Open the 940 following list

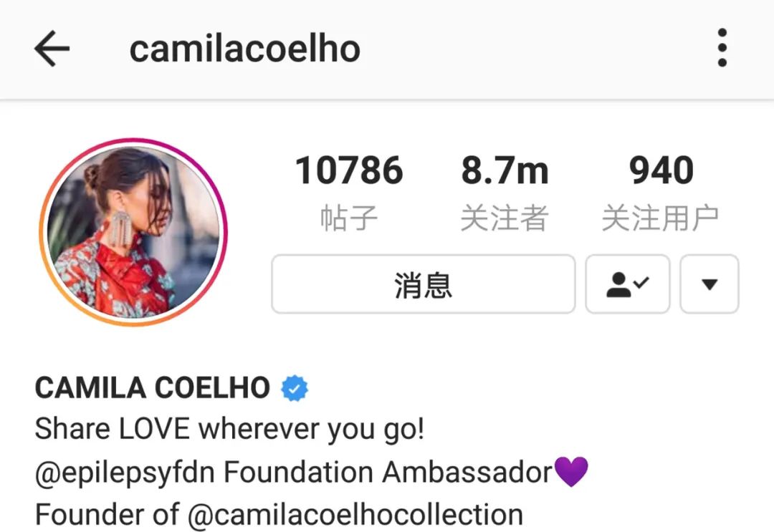(661, 170)
